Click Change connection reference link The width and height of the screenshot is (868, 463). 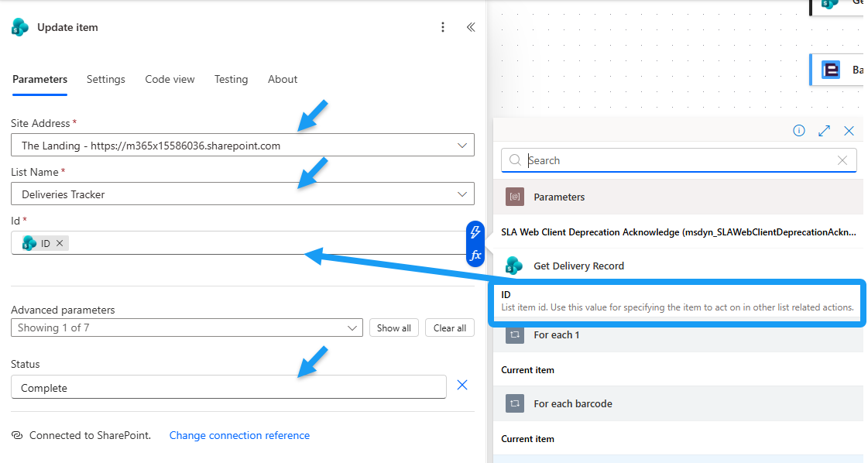click(x=240, y=435)
